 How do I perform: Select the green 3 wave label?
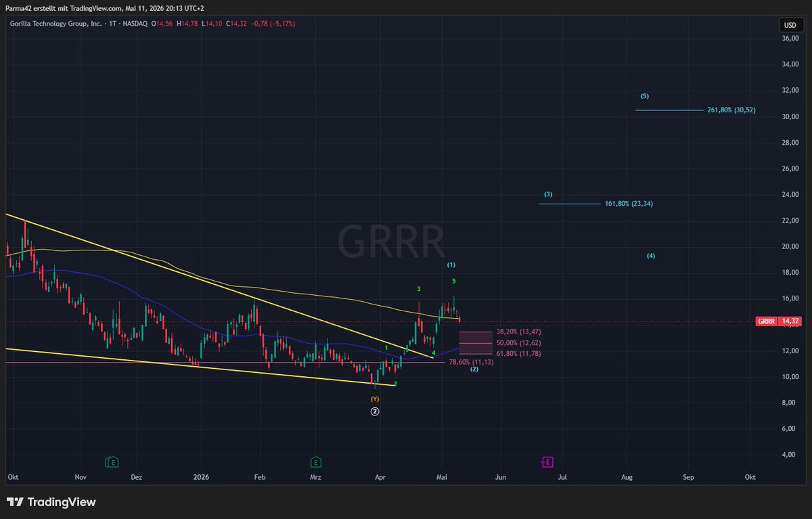[x=419, y=289]
